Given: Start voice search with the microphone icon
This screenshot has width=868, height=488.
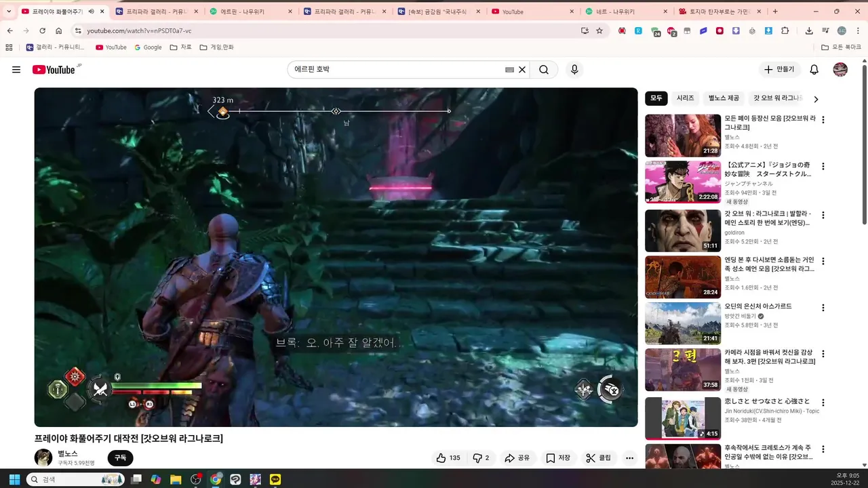Looking at the screenshot, I should coord(574,70).
